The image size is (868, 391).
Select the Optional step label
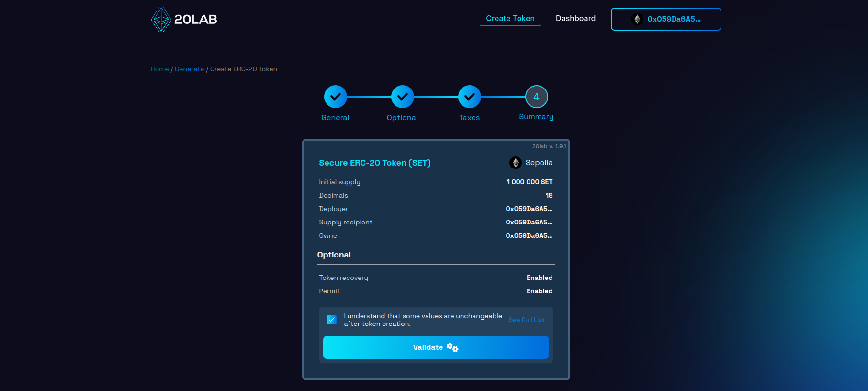click(402, 118)
